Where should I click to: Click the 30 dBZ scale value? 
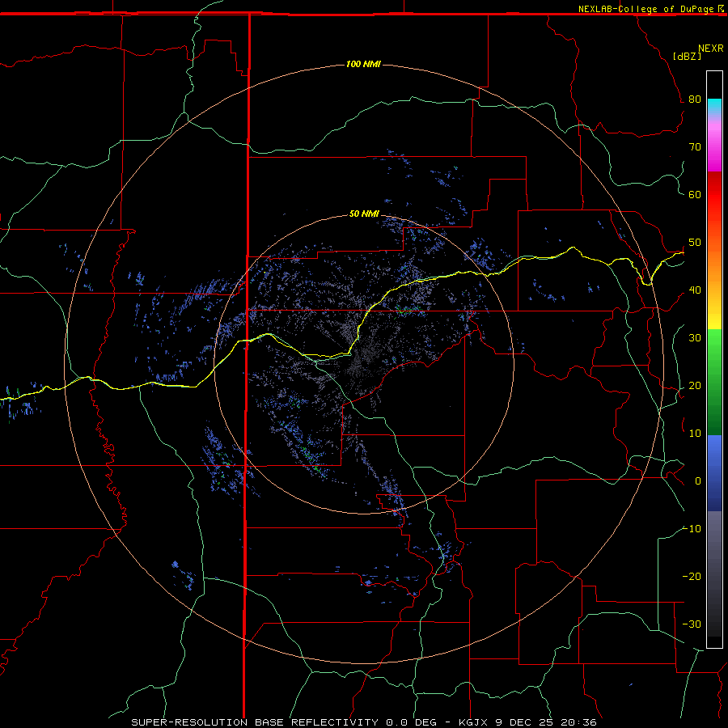[695, 338]
